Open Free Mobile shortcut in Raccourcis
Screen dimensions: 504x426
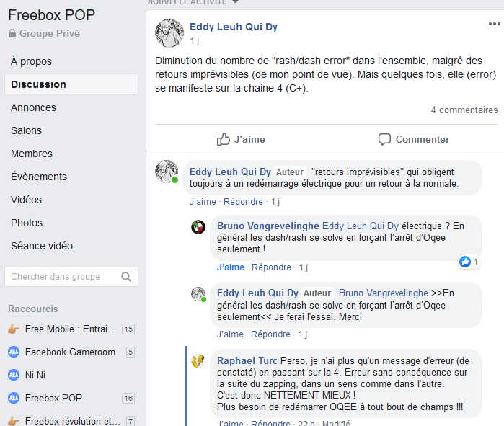coord(69,329)
